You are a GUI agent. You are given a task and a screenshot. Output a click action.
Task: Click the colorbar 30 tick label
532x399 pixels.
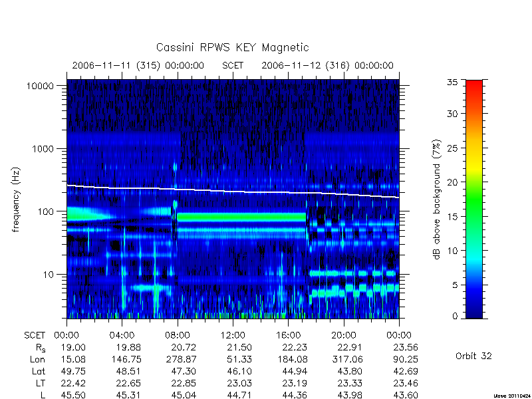[452, 114]
